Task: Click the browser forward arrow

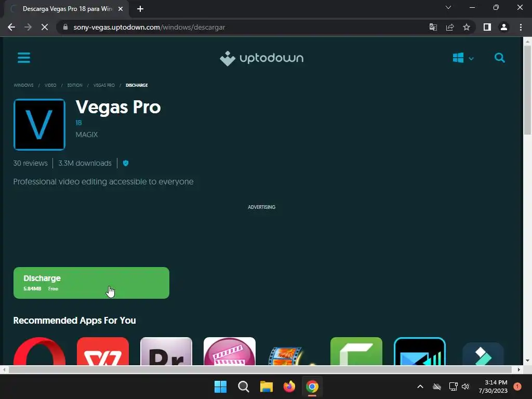Action: click(28, 27)
